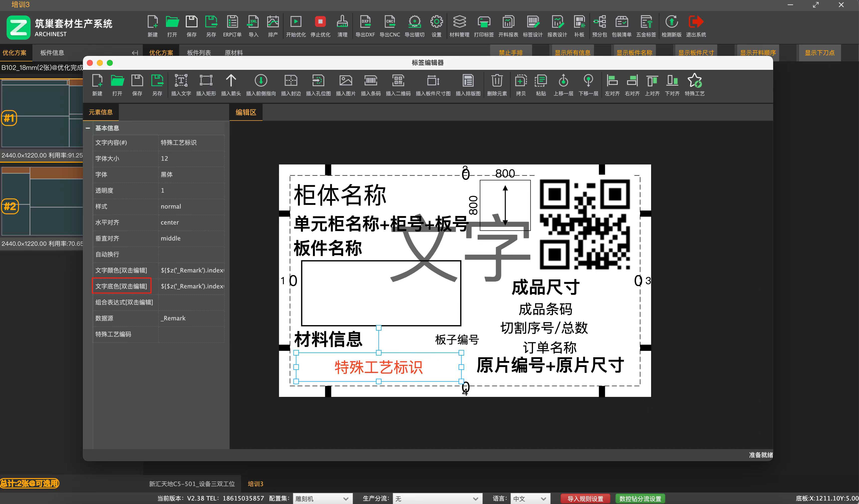Collapse the 基本信息 section

(x=88, y=128)
